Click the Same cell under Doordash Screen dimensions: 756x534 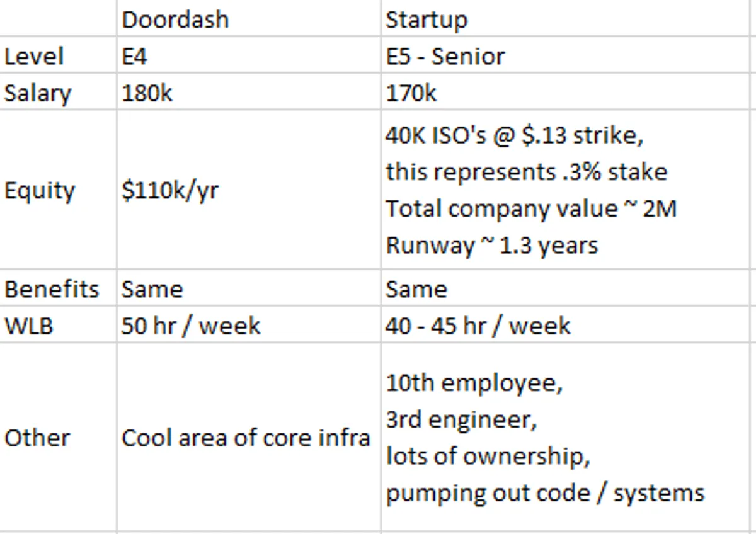(152, 289)
